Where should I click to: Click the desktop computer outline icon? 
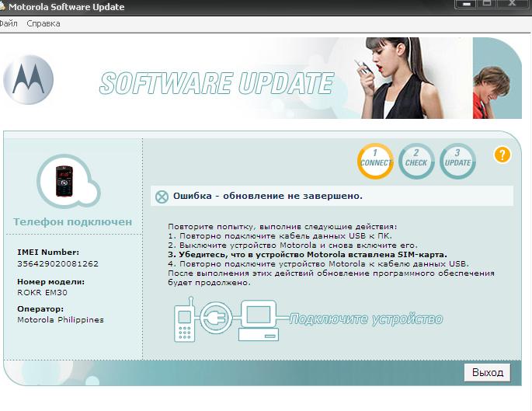coord(258,320)
